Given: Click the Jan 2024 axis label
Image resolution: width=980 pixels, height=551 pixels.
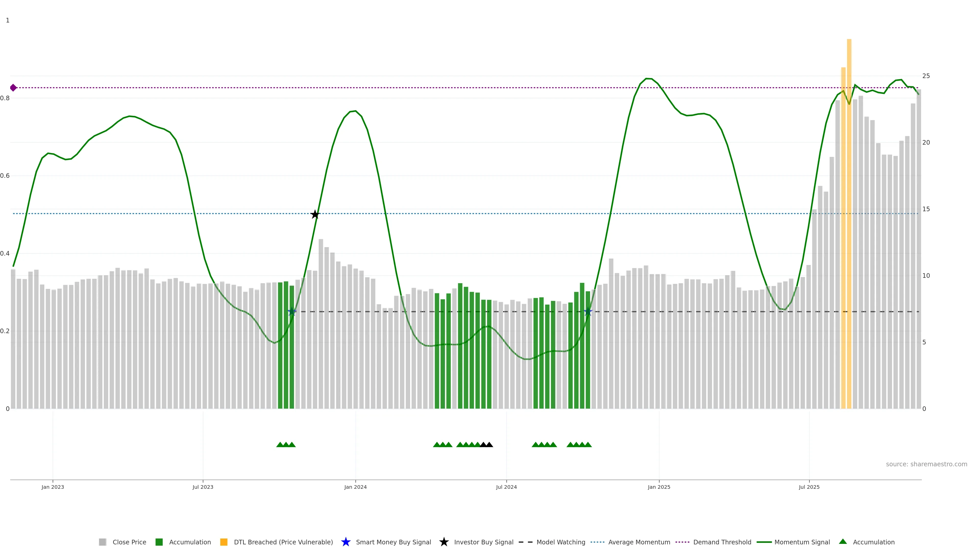Looking at the screenshot, I should point(355,487).
